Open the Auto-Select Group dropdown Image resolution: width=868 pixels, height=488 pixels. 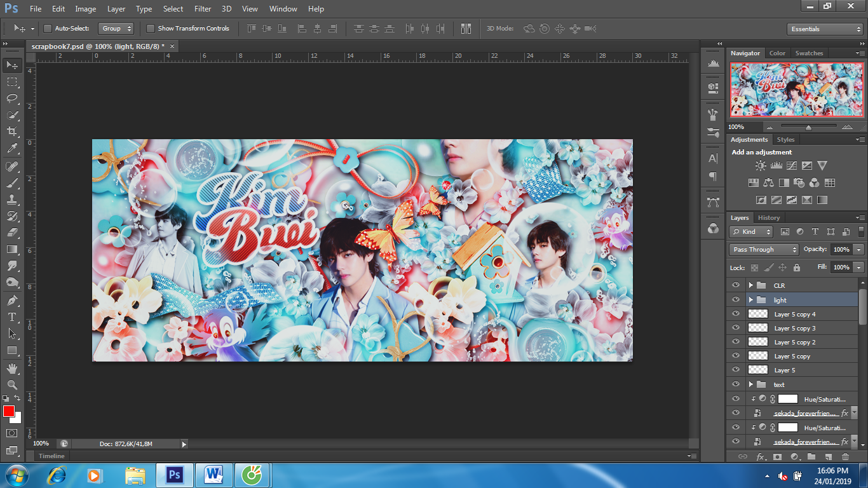116,29
